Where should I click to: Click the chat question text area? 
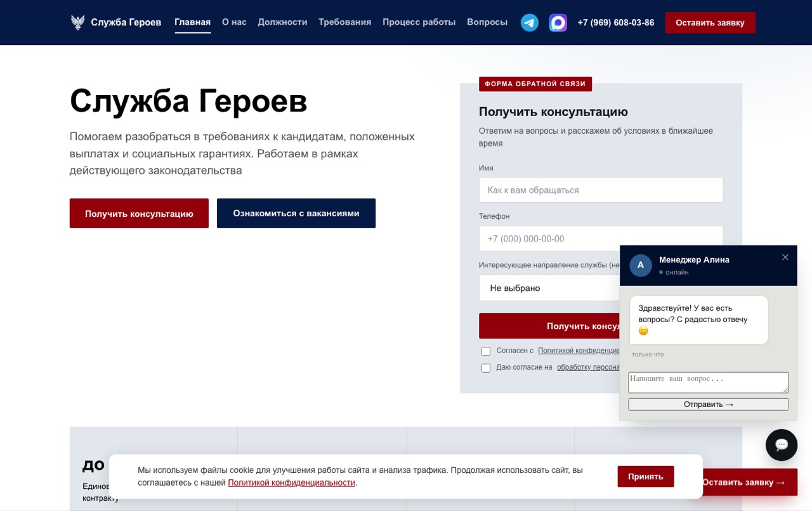pos(709,382)
